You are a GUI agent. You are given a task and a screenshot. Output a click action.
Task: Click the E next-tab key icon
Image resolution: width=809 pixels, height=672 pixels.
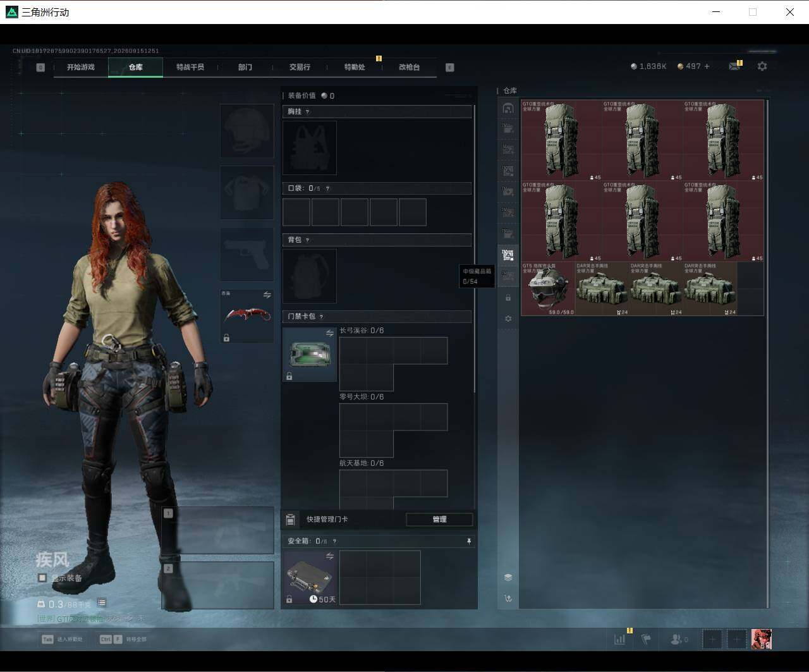[x=450, y=67]
